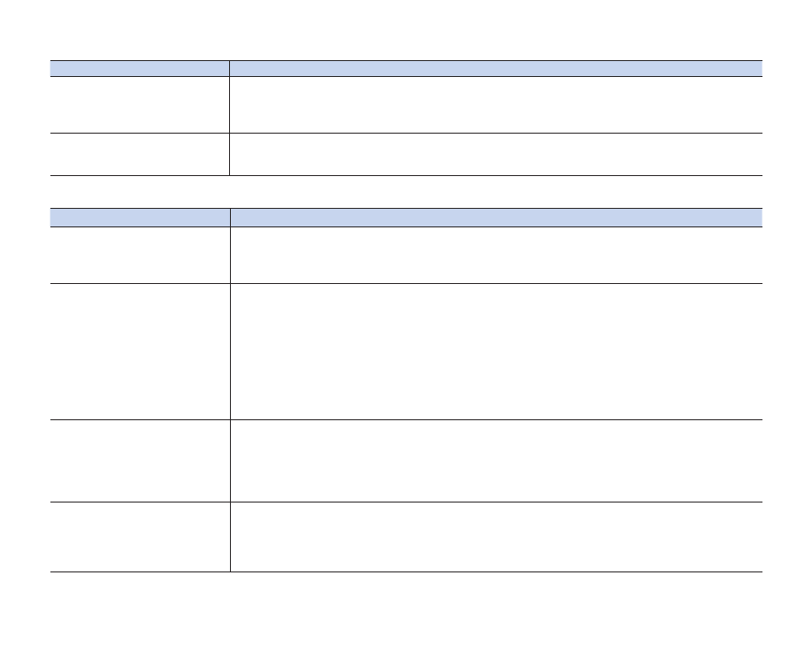This screenshot has width=812, height=652.
Task: Select first-row right cell of top table
Action: click(x=495, y=104)
